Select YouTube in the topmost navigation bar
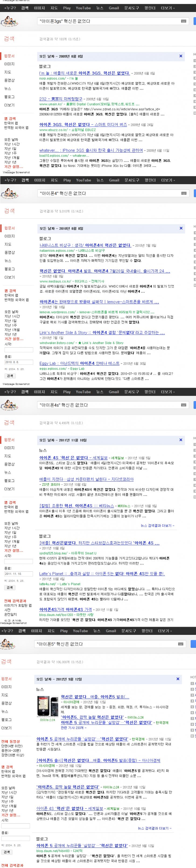Image resolution: width=196 pixels, height=868 pixels. tap(83, 8)
